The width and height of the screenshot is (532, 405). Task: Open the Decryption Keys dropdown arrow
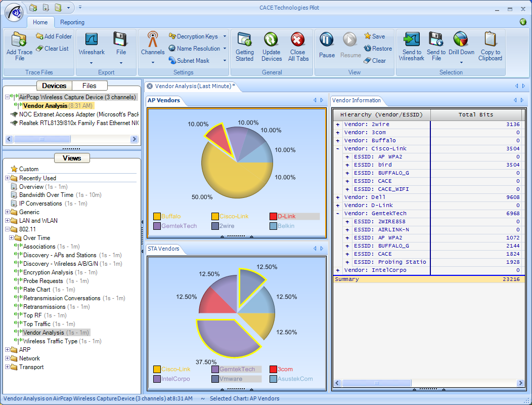click(x=225, y=36)
